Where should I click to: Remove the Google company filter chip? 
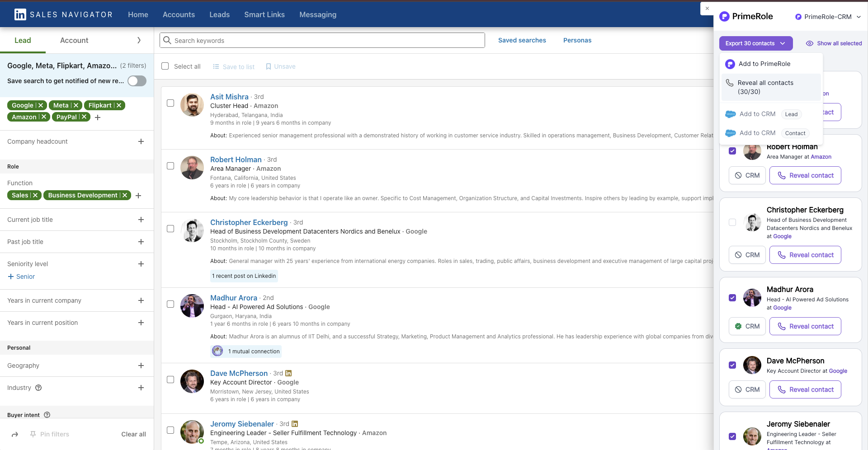[41, 105]
